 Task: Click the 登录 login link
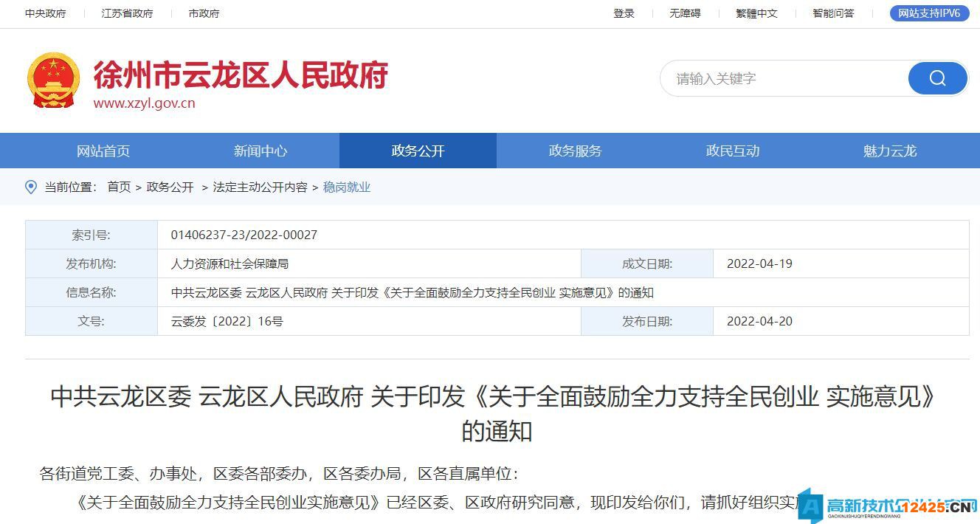click(x=624, y=13)
